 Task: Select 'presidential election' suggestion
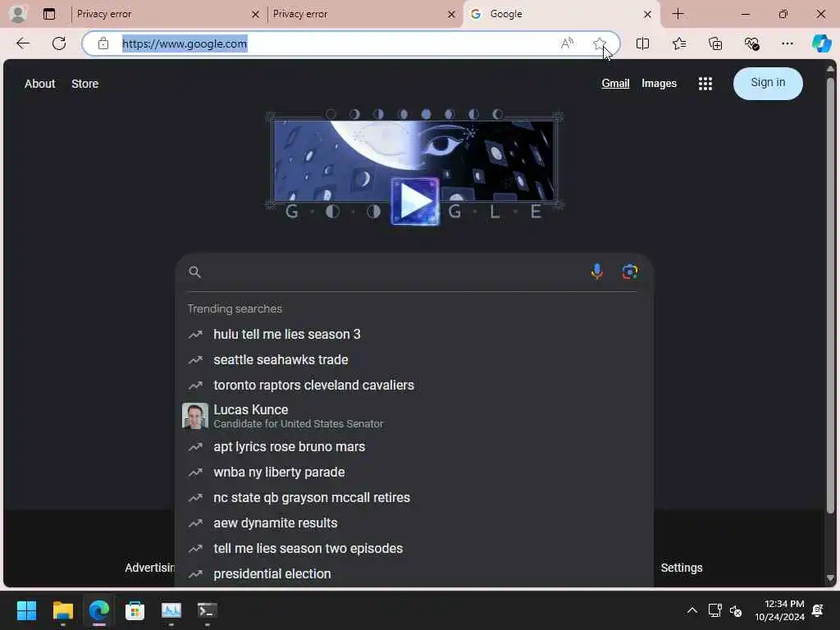tap(414, 573)
